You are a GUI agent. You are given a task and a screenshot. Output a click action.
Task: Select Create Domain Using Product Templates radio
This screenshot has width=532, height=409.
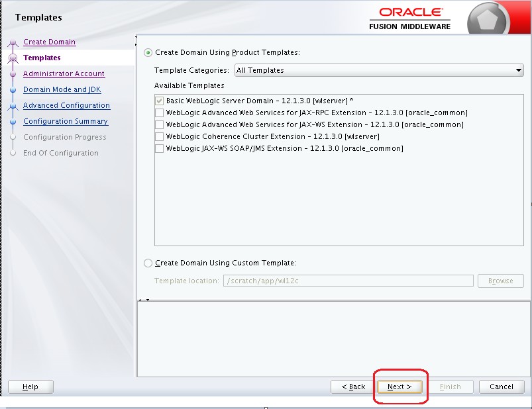point(148,52)
